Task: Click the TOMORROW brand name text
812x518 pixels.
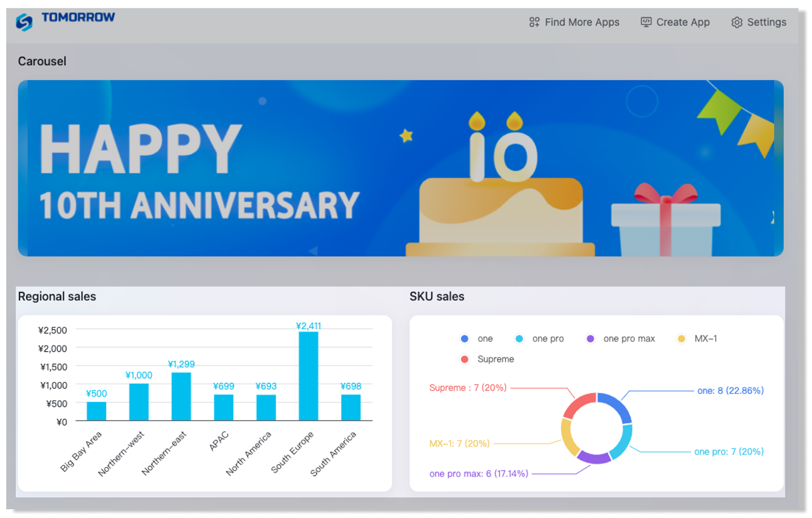Action: [78, 17]
